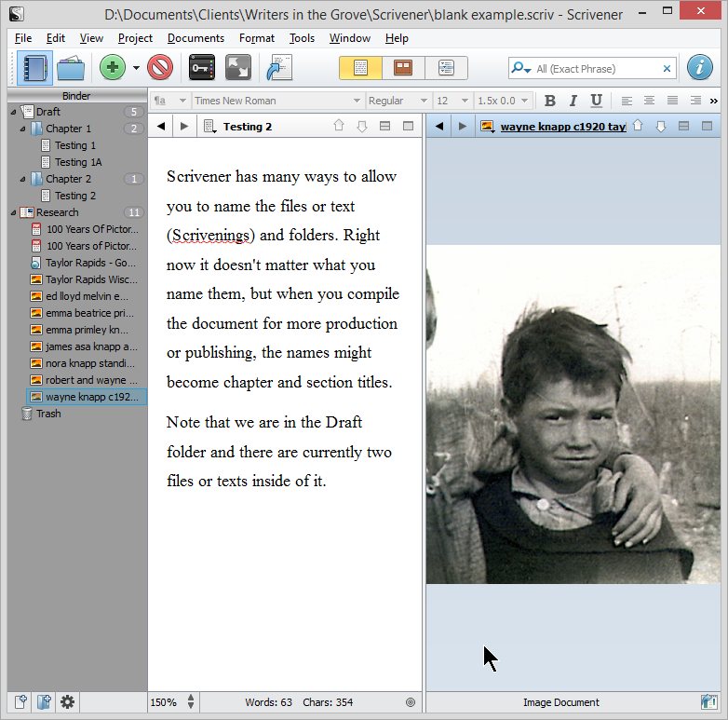Enter full screen composition mode

[x=237, y=68]
